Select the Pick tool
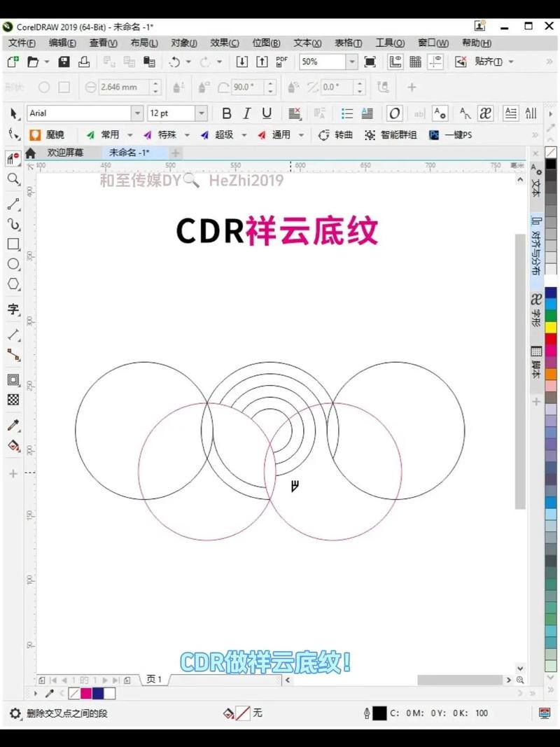560x747 pixels. click(x=13, y=113)
